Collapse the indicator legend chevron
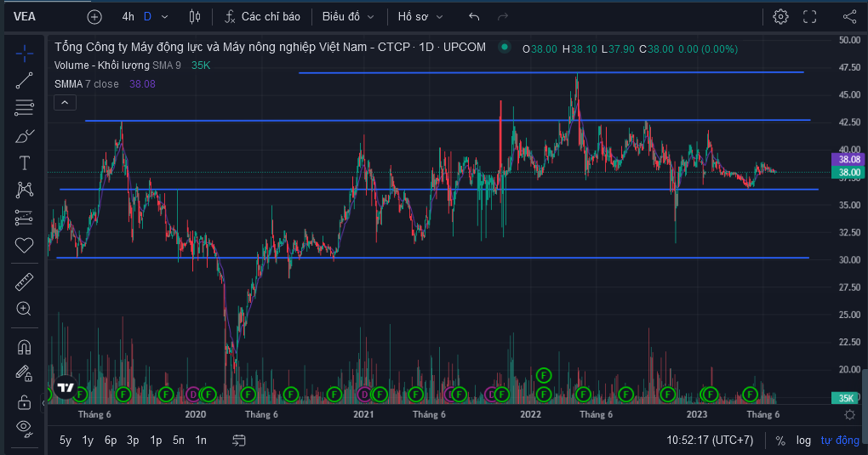Screen dimensions: 868x455 point(65,103)
